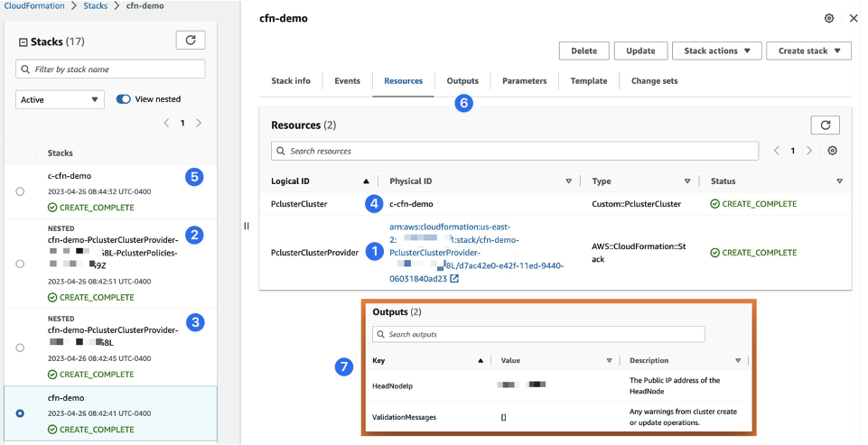This screenshot has height=445, width=868.
Task: Click the HeadNodeIp output key
Action: [393, 385]
